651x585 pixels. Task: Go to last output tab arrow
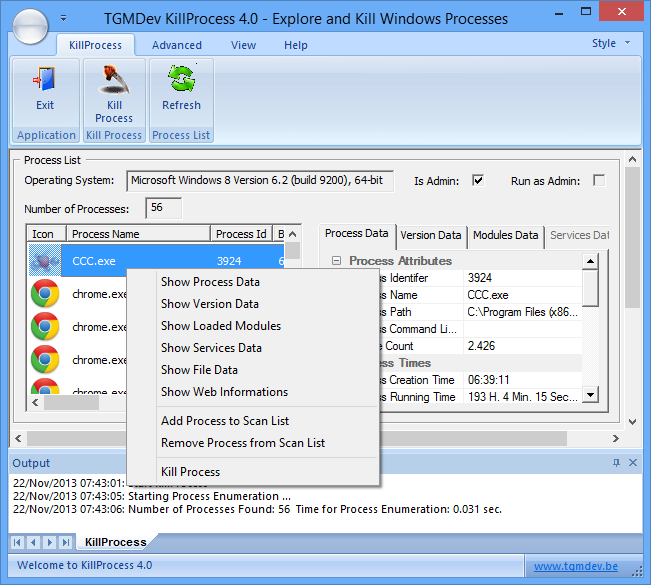tap(66, 542)
